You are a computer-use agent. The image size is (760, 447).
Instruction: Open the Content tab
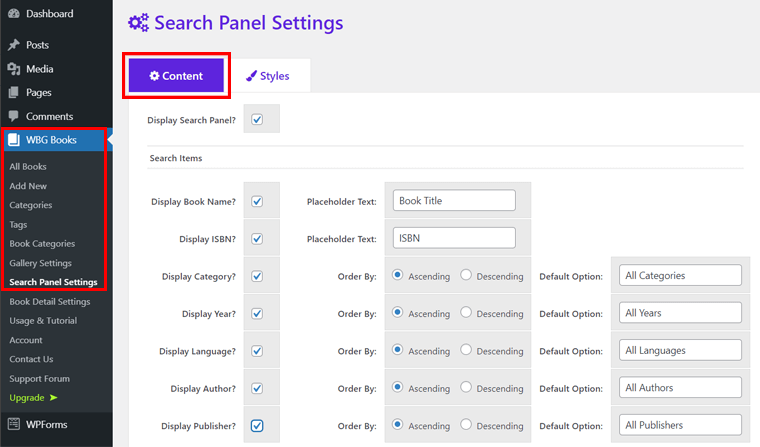click(176, 76)
